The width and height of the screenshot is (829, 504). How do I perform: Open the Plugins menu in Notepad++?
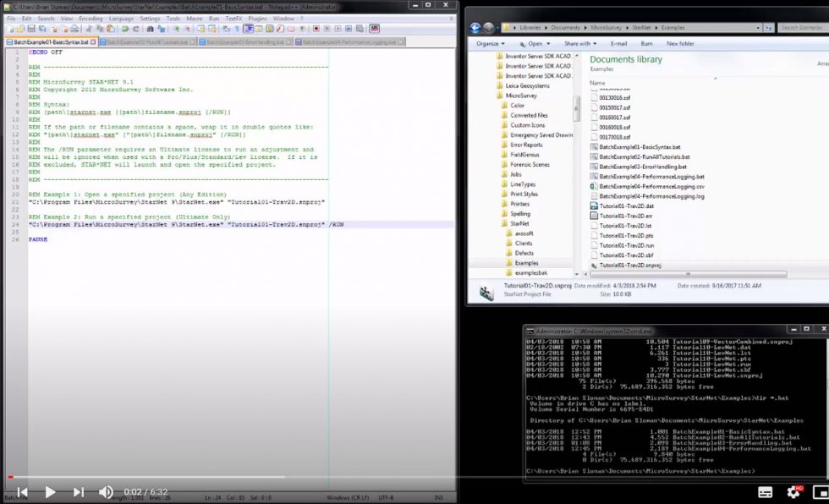click(x=258, y=18)
